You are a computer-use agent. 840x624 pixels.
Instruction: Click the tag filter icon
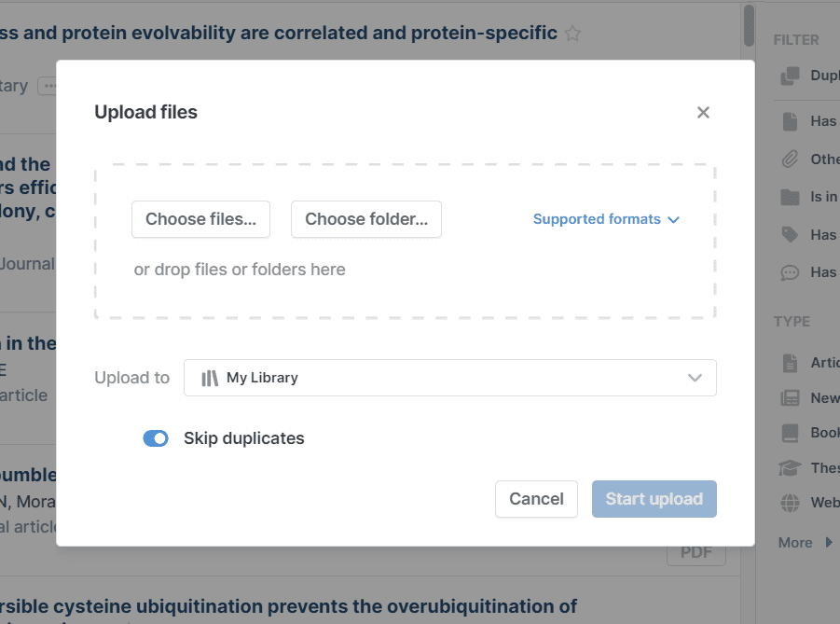tap(790, 235)
